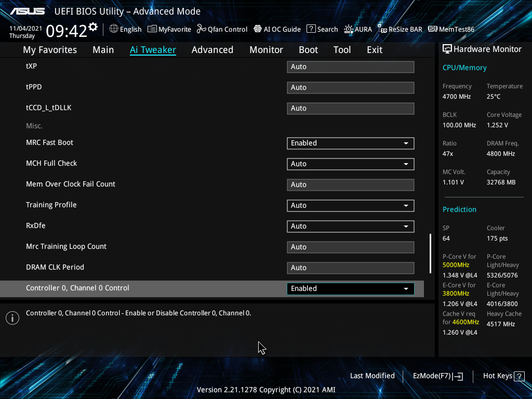Click the ReSize BAR icon
The height and width of the screenshot is (399, 532).
tap(382, 29)
